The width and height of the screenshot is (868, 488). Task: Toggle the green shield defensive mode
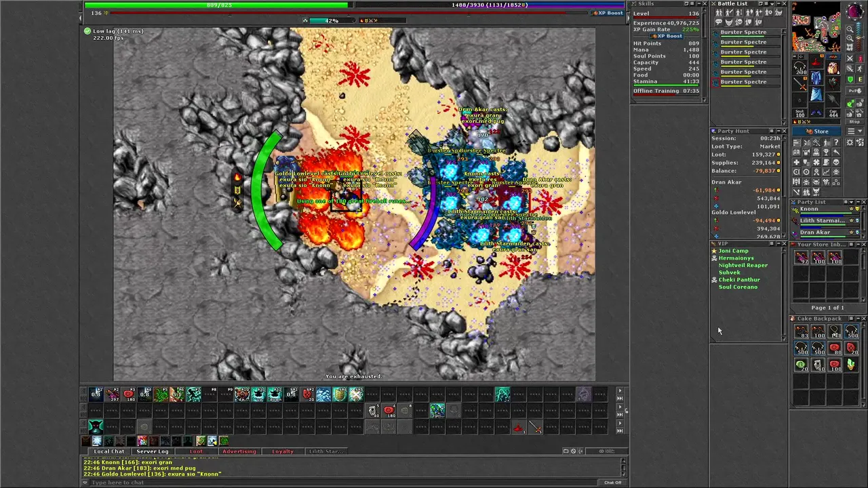coord(850,79)
